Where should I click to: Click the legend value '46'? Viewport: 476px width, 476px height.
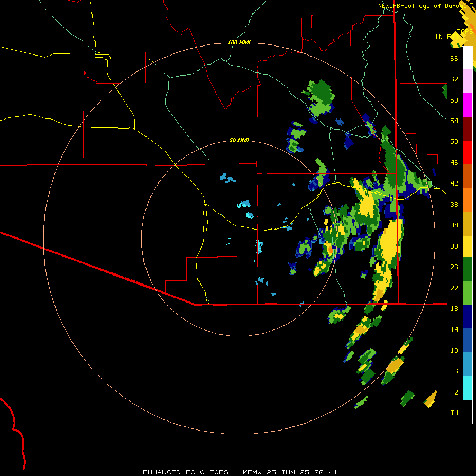tap(454, 163)
